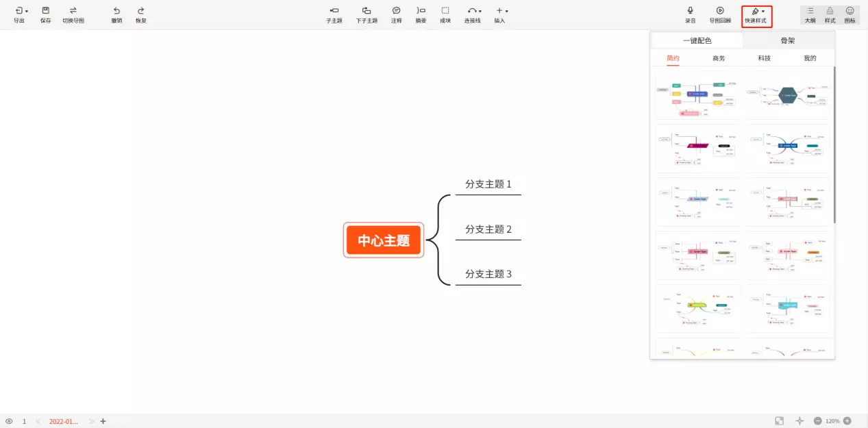Add a 子主题 (subtopic) from the toolbar
This screenshot has width=868, height=428.
click(x=334, y=11)
